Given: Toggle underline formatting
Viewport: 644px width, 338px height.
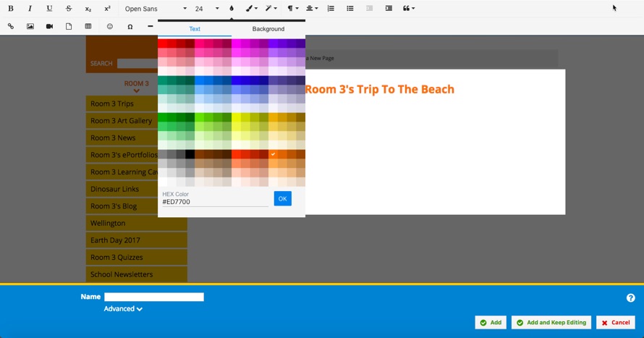Looking at the screenshot, I should [49, 9].
